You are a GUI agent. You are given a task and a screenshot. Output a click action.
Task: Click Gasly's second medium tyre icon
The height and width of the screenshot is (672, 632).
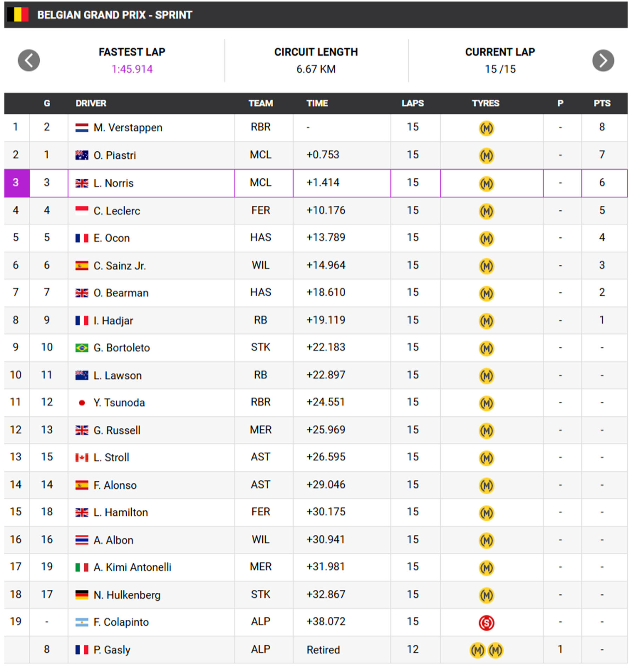495,650
